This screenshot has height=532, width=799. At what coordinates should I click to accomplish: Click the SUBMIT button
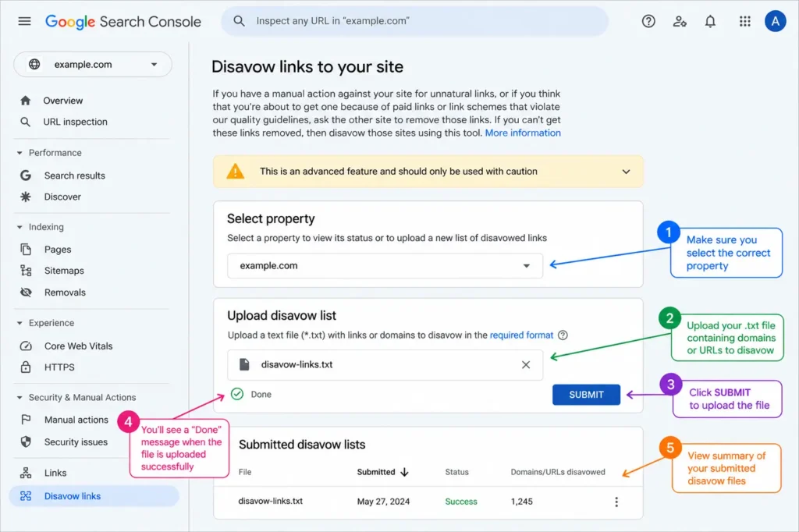coord(586,395)
